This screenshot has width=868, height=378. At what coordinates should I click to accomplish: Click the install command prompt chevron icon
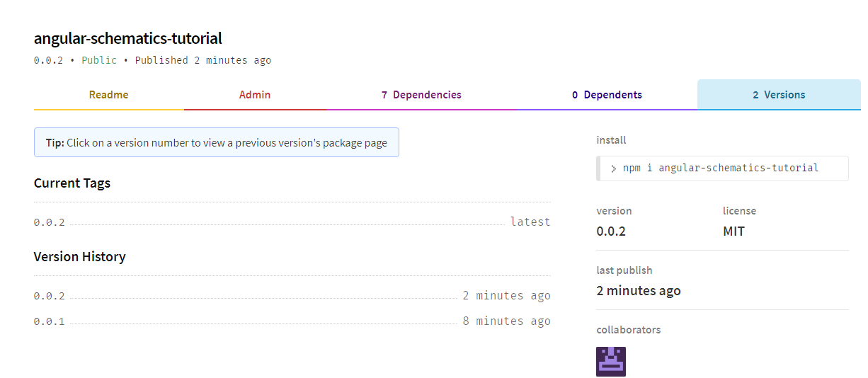pyautogui.click(x=613, y=168)
